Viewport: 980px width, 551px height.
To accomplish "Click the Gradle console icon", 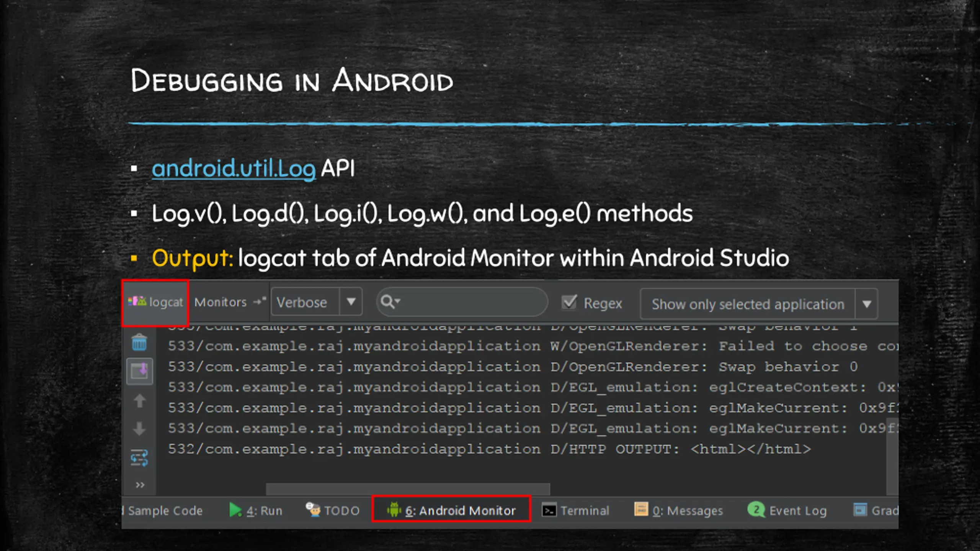I will 860,510.
